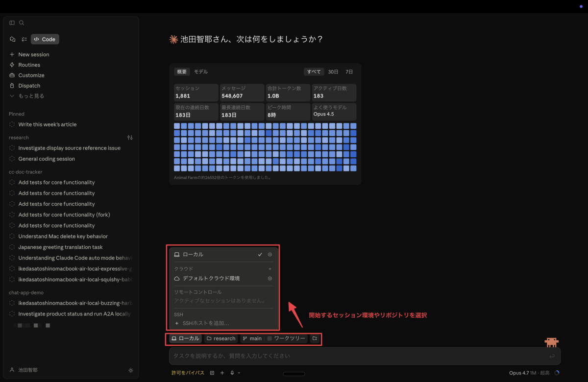This screenshot has height=382, width=588.
Task: Open Investigate display source reference issue session
Action: (x=69, y=148)
